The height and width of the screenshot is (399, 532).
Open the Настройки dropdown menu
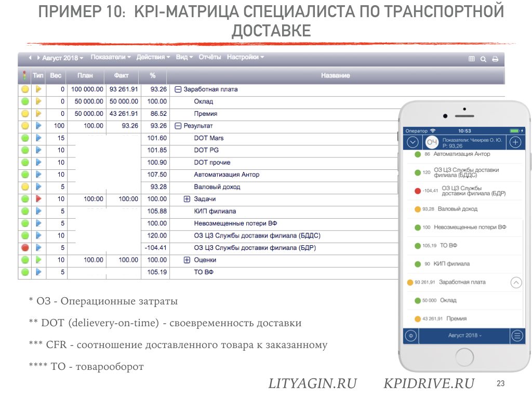[245, 57]
